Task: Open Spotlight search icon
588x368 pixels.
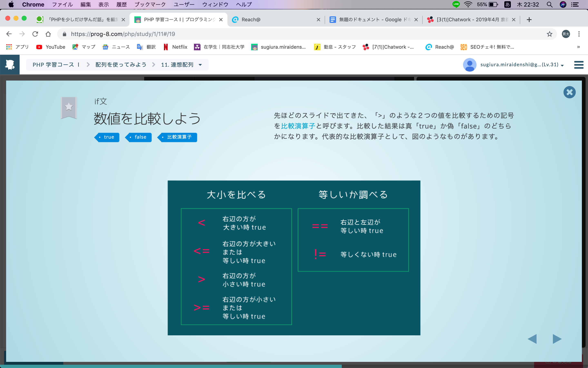Action: 550,4
